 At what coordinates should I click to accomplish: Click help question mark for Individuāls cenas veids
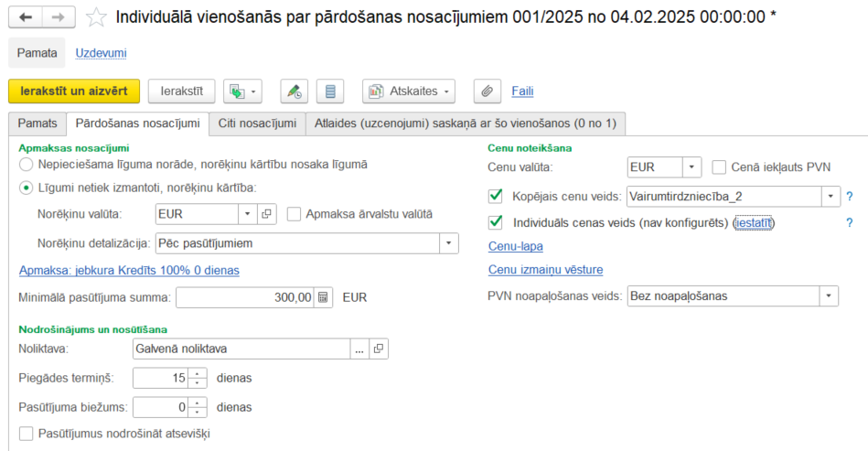tap(849, 223)
